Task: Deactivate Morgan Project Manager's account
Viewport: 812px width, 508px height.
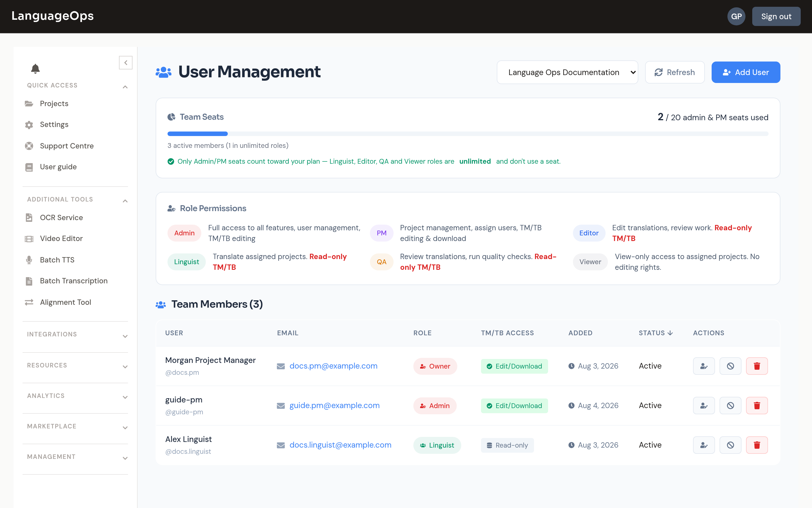Action: click(x=730, y=366)
